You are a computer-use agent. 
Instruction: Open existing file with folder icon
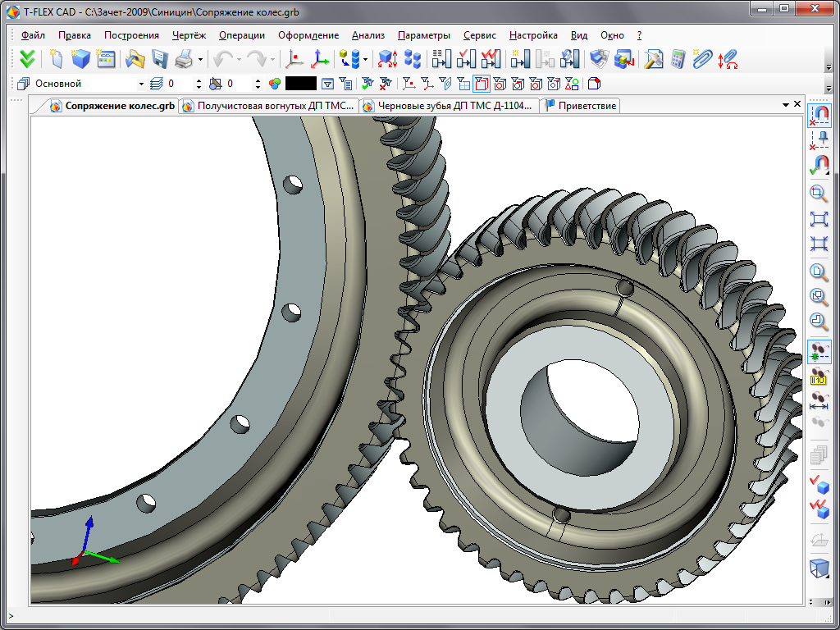(x=135, y=59)
